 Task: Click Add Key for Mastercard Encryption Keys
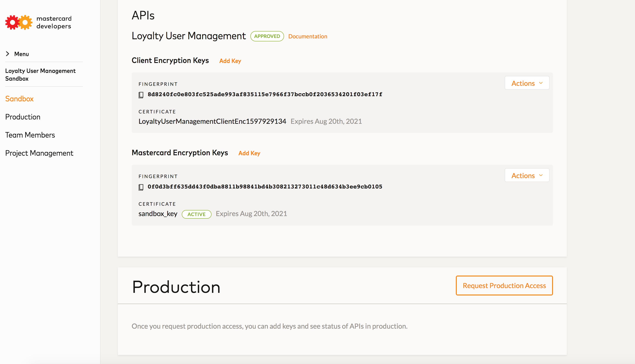(x=249, y=153)
